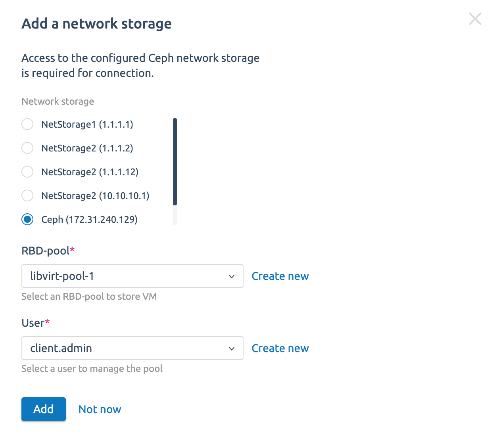Click Create new link beside User
The width and height of the screenshot is (499, 448).
[280, 348]
